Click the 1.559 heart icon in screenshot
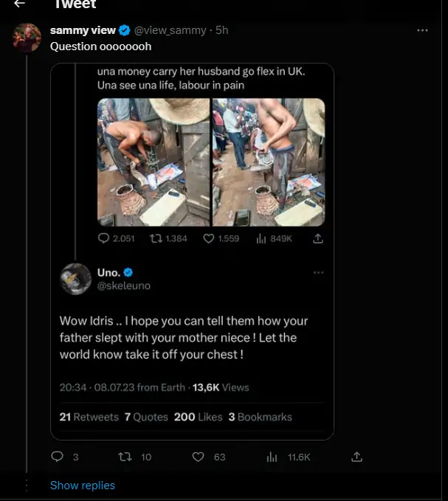Screen dimensions: 448x501 click(208, 238)
